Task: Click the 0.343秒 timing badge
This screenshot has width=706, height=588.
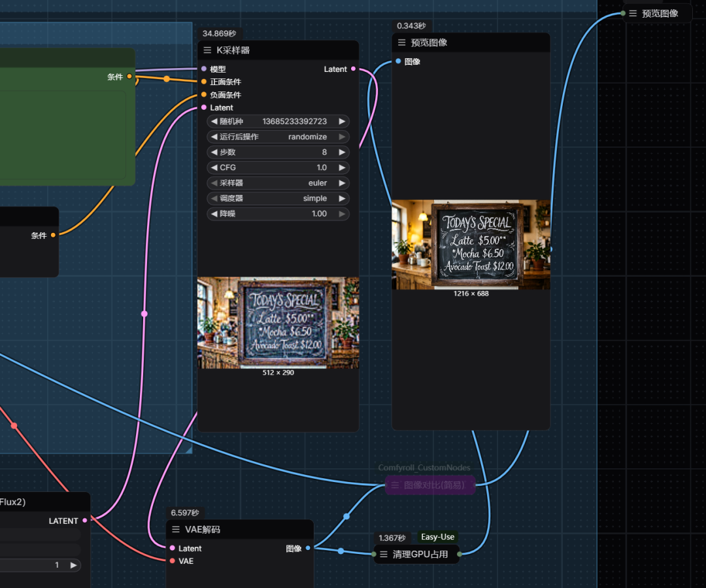Action: 412,26
